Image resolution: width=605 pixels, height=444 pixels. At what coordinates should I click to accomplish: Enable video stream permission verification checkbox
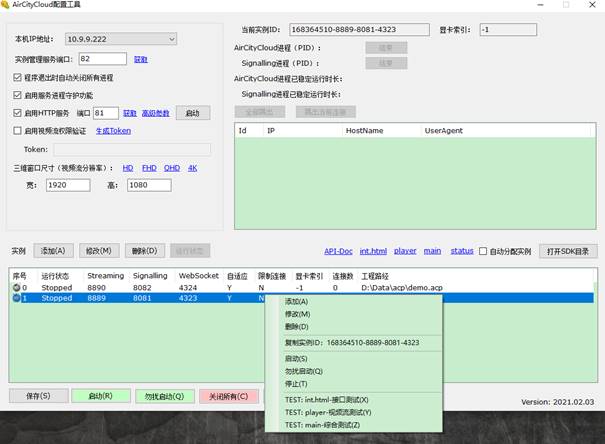pyautogui.click(x=17, y=130)
